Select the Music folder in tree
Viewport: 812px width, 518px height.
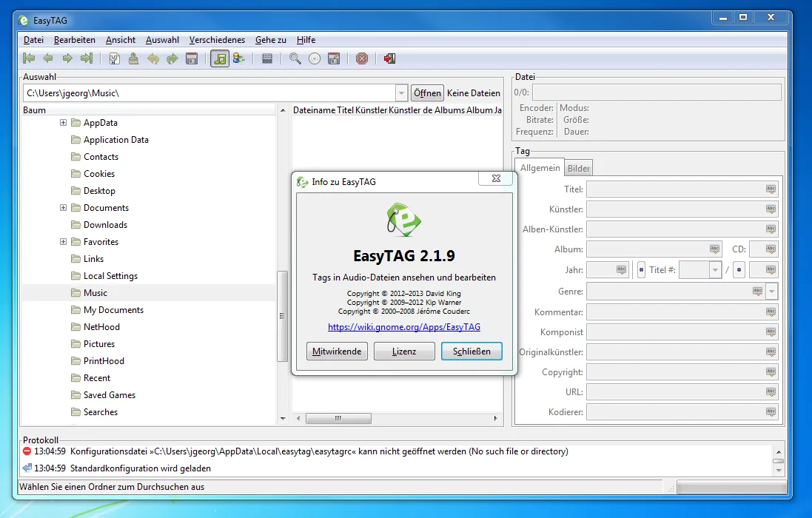95,293
